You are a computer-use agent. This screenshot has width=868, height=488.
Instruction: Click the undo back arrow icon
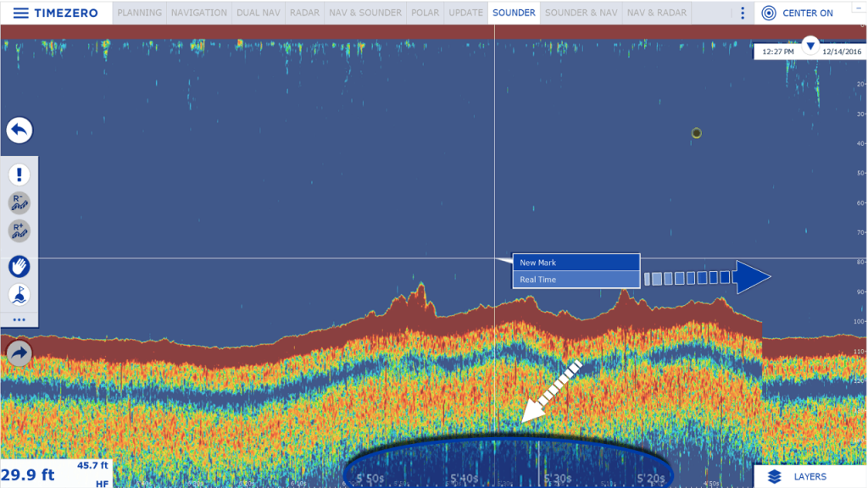click(19, 130)
